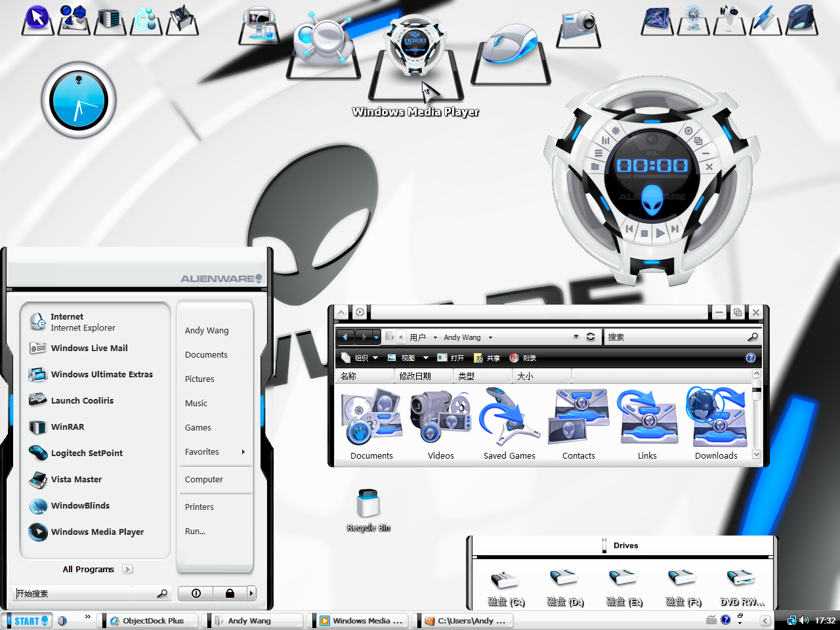Expand All Programs in the Start menu
Screen dimensions: 840x630
click(x=97, y=569)
